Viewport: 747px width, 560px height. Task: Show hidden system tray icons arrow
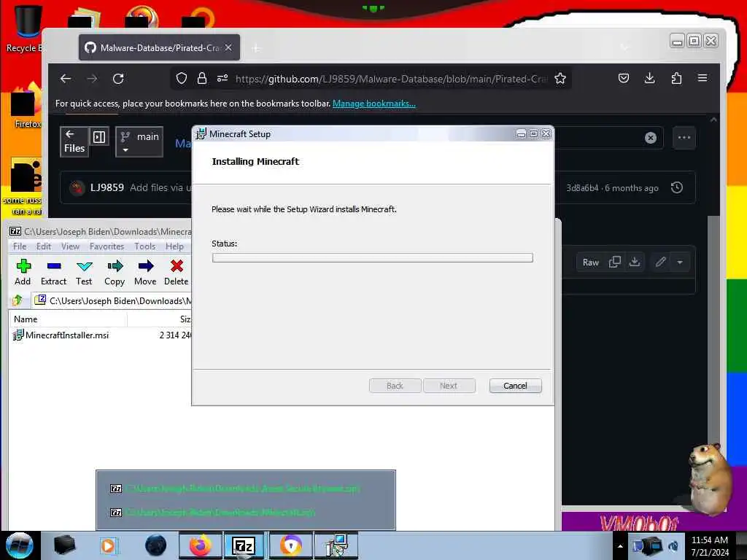[x=620, y=546]
